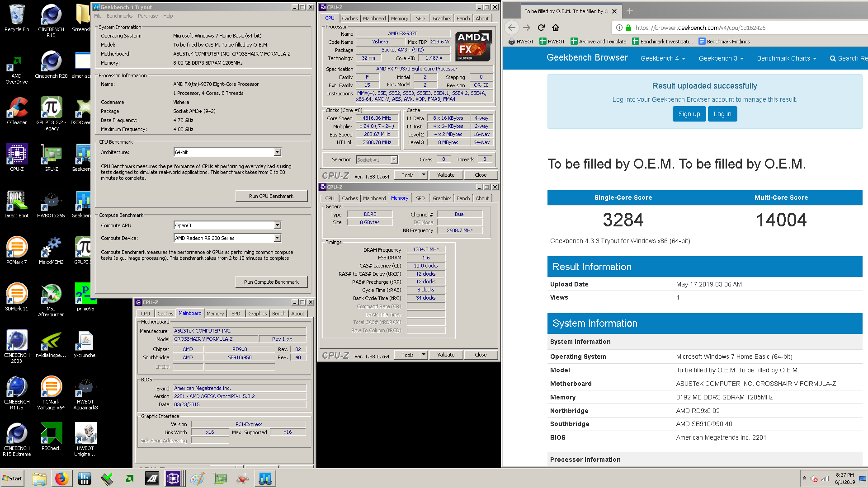Expand Tools arrow in Memory CPU-Z window
Screen dimensions: 868x488
(x=424, y=355)
